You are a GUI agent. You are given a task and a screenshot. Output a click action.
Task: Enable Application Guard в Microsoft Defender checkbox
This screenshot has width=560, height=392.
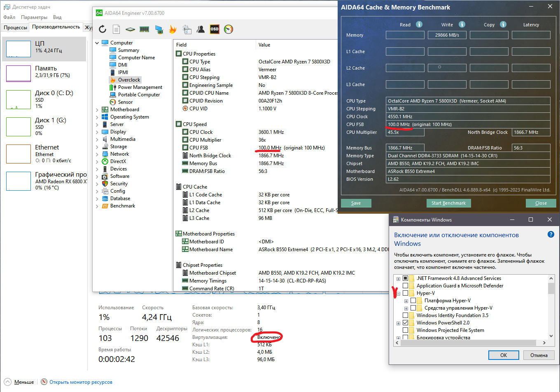pos(406,286)
